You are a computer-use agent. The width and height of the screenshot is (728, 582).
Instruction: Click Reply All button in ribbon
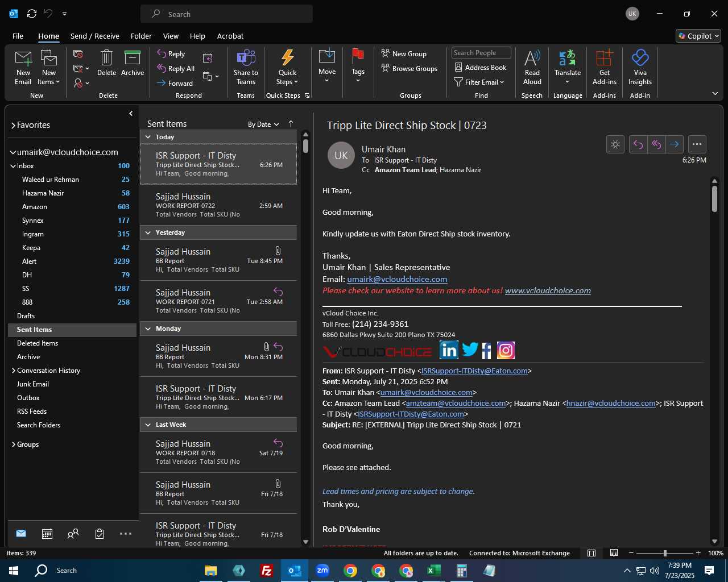pos(176,69)
